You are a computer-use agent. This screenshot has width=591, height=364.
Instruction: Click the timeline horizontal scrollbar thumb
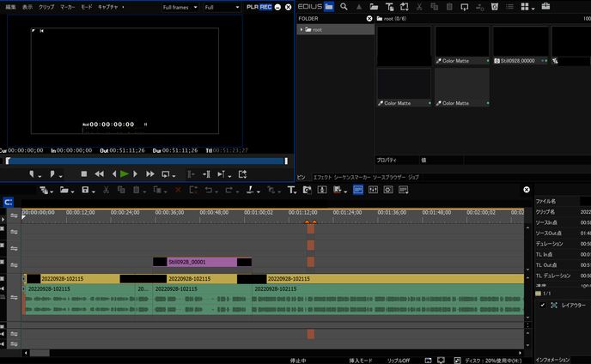(40, 353)
